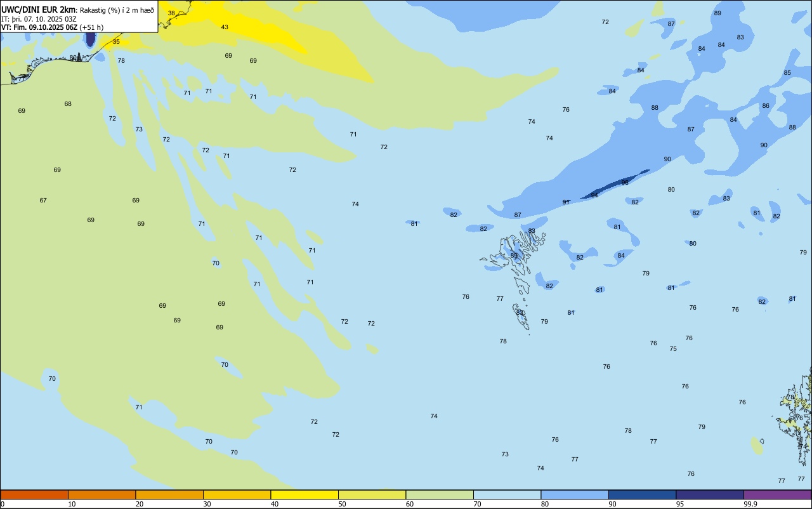The image size is (812, 509).
Task: Click the humidity value '91' on map
Action: click(566, 202)
